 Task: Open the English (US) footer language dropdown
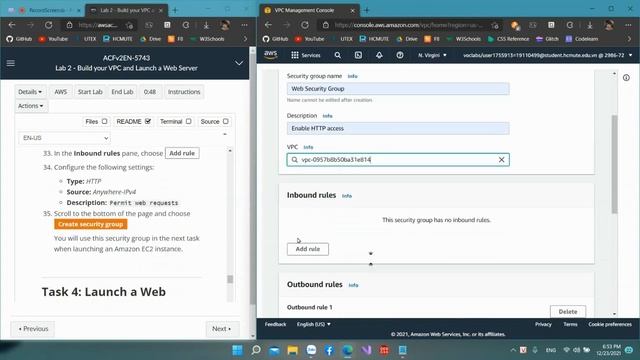313,324
